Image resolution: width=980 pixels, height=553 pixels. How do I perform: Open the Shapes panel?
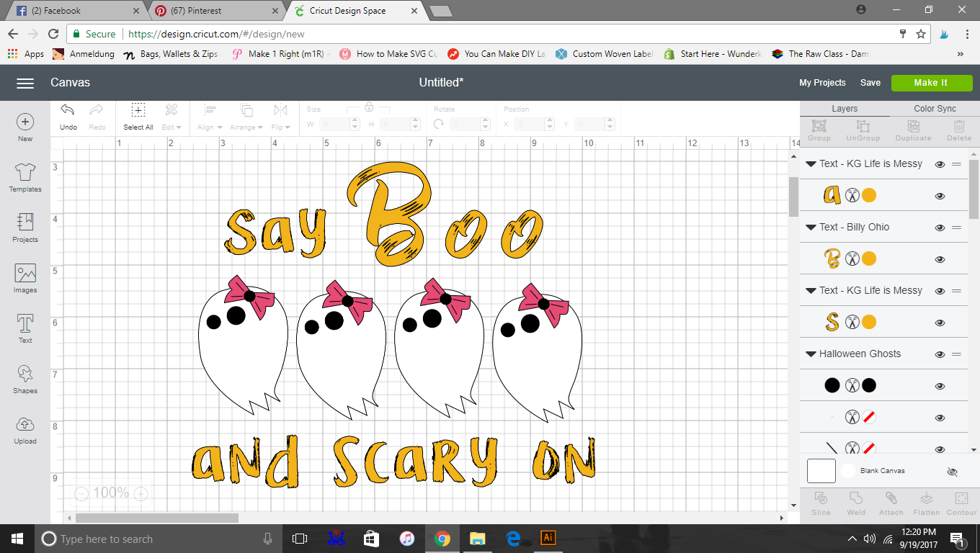tap(25, 379)
